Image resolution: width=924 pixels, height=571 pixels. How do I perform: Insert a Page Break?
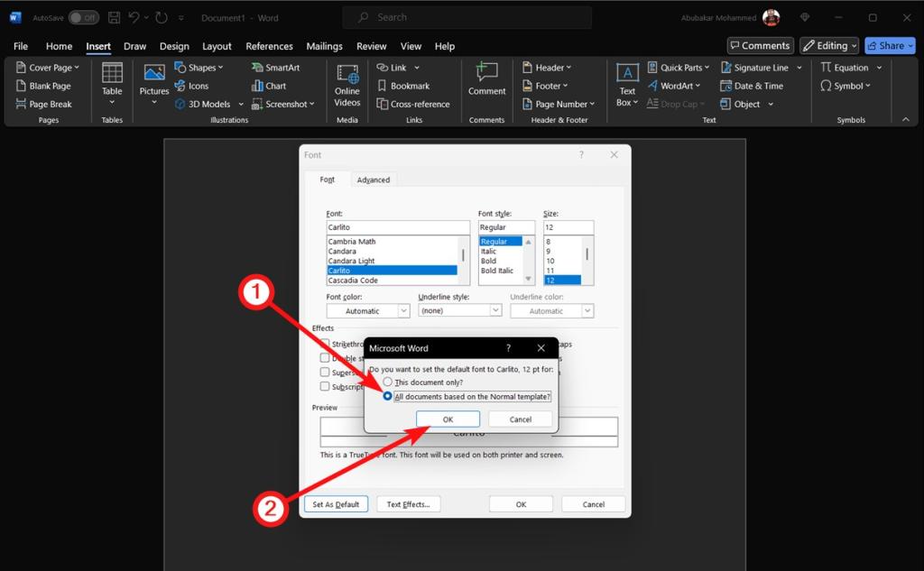pos(43,105)
